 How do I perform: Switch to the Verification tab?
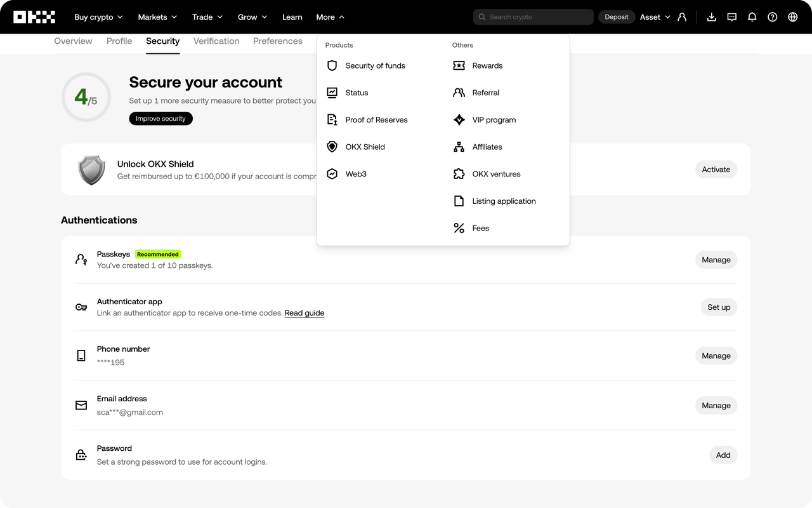(x=216, y=41)
